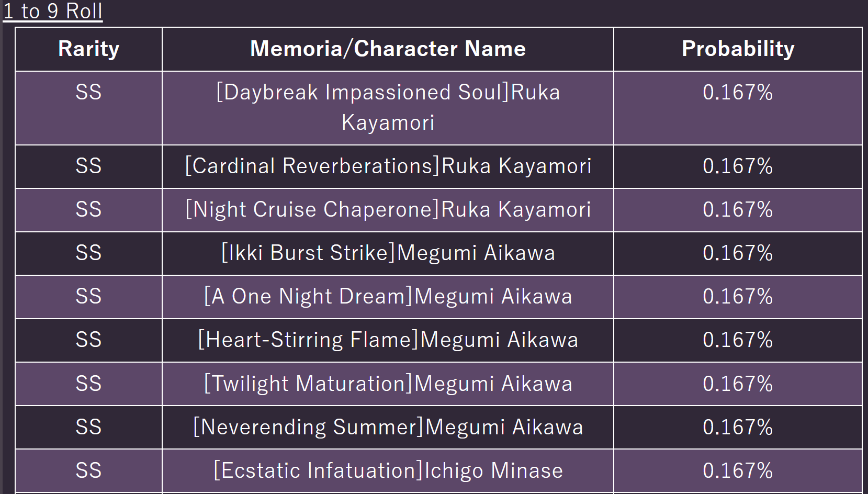The height and width of the screenshot is (494, 868).
Task: Click the A One Night Dream Megumi Aikawa cell
Action: coord(388,297)
